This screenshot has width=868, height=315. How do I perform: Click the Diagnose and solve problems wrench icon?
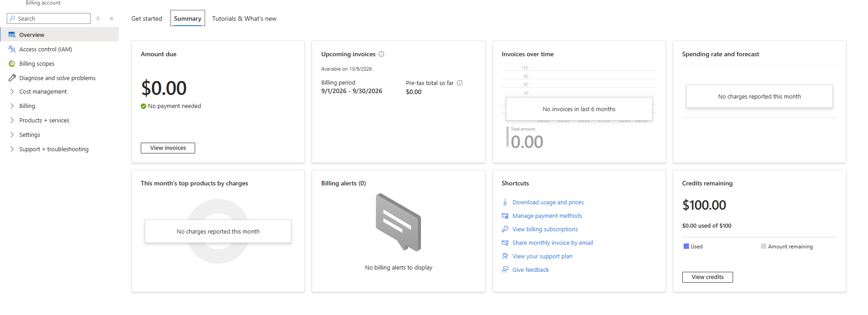(x=12, y=78)
